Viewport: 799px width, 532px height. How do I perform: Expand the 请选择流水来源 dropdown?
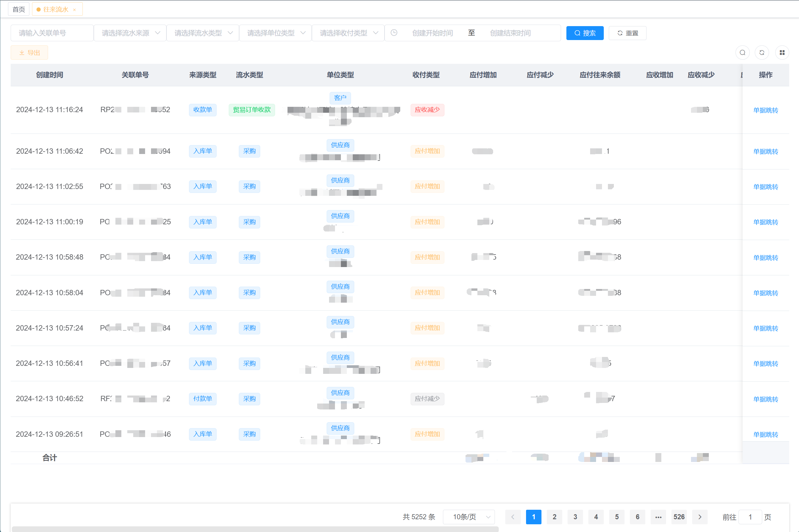(x=130, y=33)
